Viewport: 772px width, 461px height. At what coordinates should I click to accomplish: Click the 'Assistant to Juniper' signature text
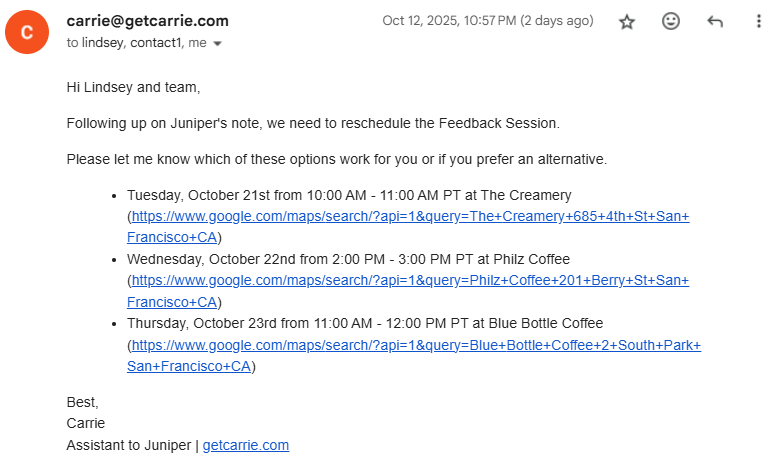pyautogui.click(x=129, y=445)
